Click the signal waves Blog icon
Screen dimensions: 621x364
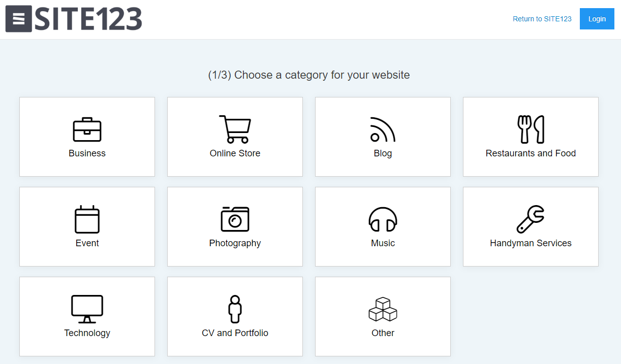click(383, 129)
